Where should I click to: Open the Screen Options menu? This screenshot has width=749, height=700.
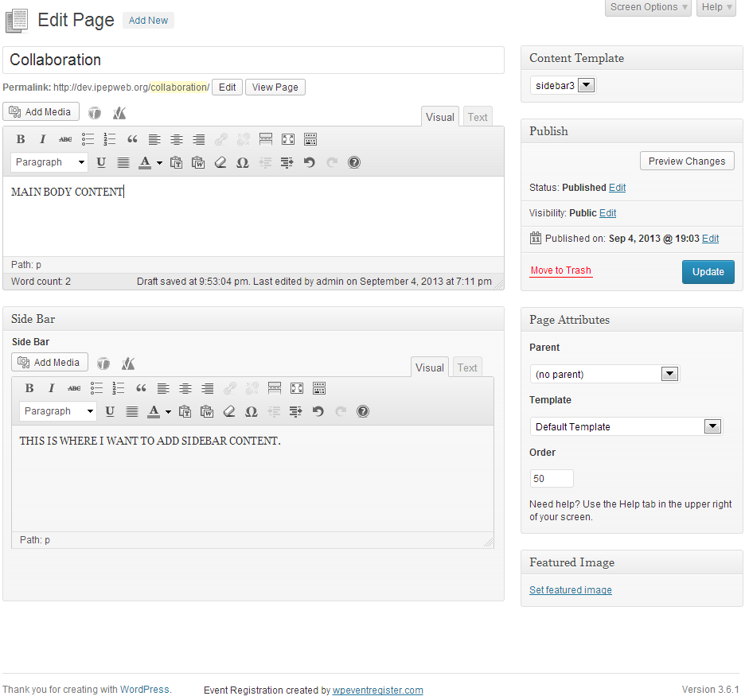(647, 7)
